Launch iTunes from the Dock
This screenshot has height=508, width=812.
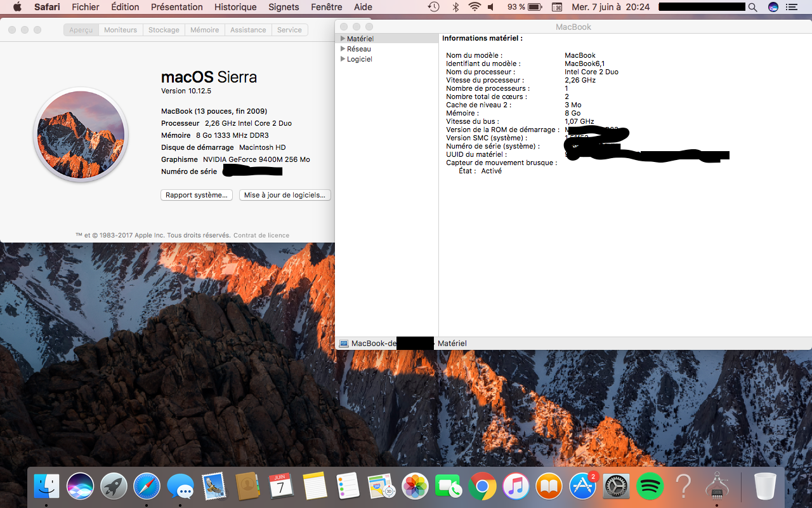click(516, 487)
